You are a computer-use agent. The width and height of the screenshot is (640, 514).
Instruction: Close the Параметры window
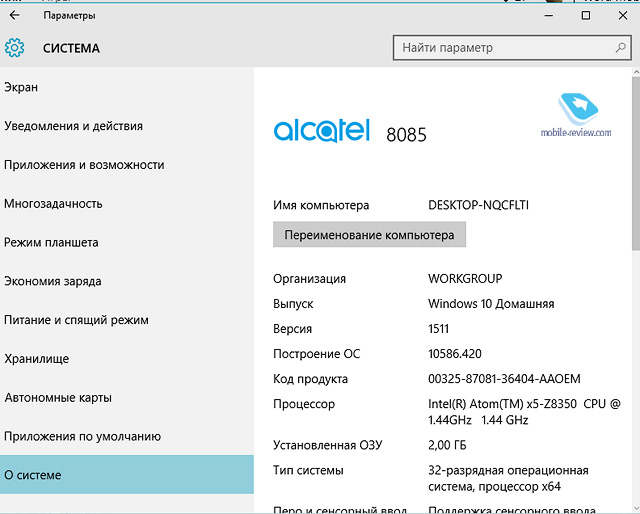coord(622,16)
